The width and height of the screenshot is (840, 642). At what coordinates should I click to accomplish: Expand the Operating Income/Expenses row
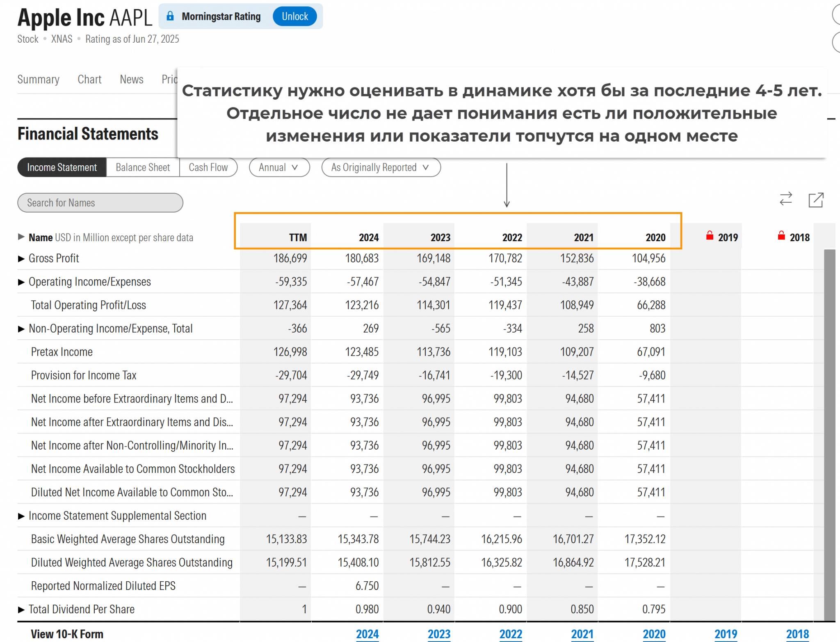21,282
